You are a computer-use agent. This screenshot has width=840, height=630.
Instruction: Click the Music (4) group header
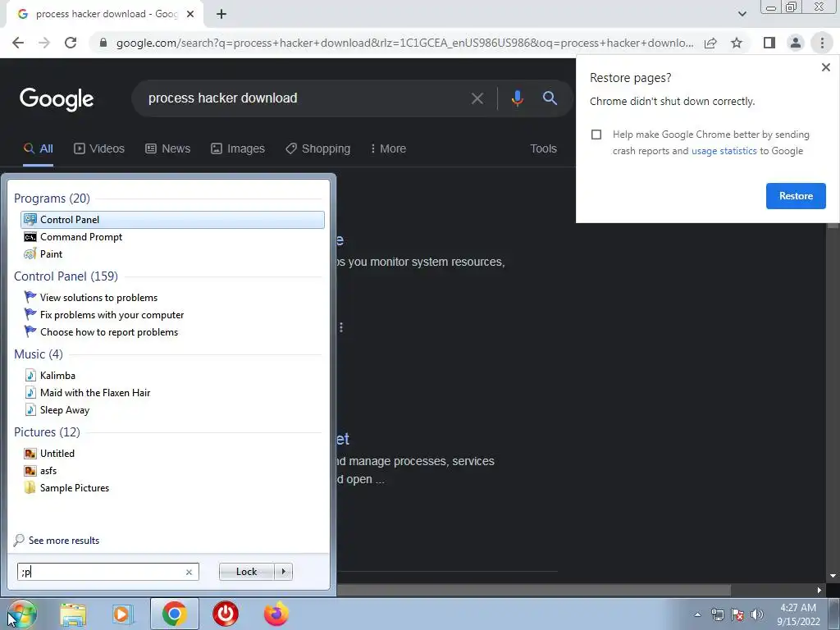(x=38, y=354)
